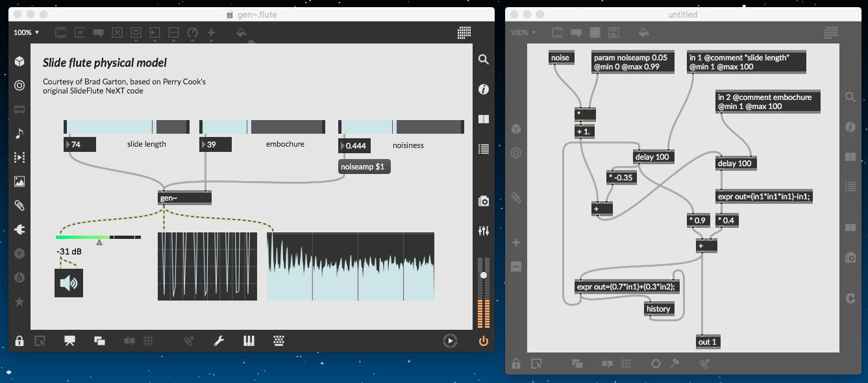Add a new object box from flute toolbar
The width and height of the screenshot is (868, 383).
(61, 32)
